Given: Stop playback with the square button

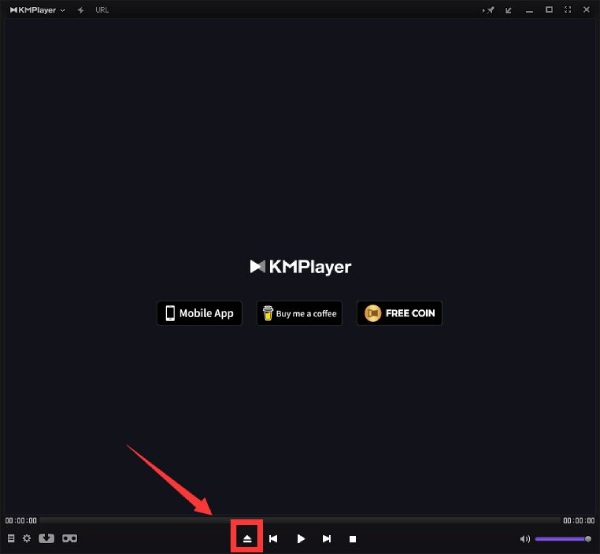Looking at the screenshot, I should [353, 539].
